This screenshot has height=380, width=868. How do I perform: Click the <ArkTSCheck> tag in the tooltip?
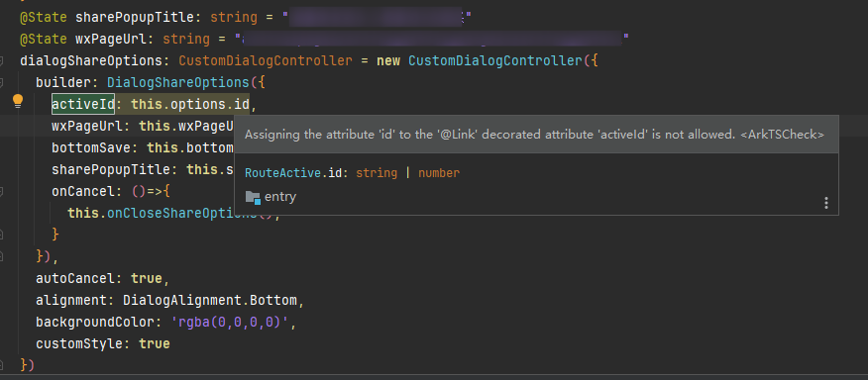782,135
